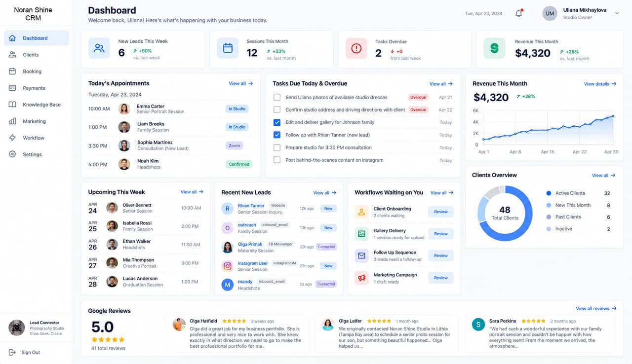The height and width of the screenshot is (364, 632).
Task: Check the Confirm studio address task
Action: [x=277, y=109]
